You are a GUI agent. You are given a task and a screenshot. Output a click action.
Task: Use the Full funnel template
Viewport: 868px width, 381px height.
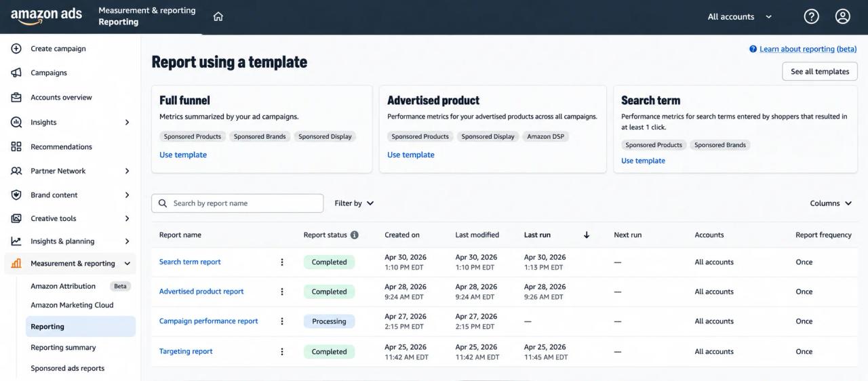point(183,155)
